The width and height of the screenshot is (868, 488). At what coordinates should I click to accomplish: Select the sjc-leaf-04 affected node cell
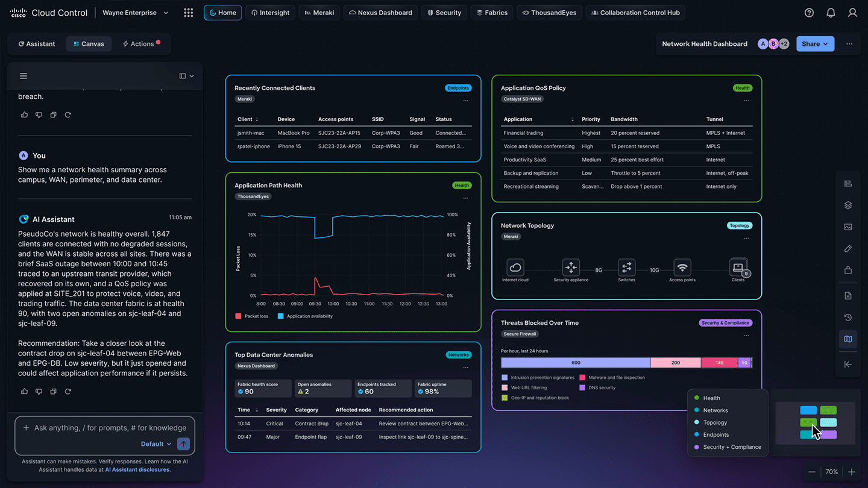click(349, 424)
